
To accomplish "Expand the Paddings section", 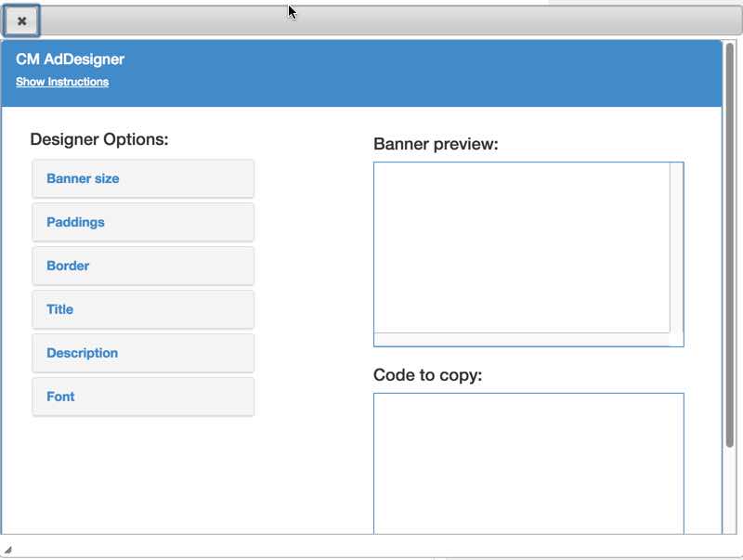I will point(75,222).
